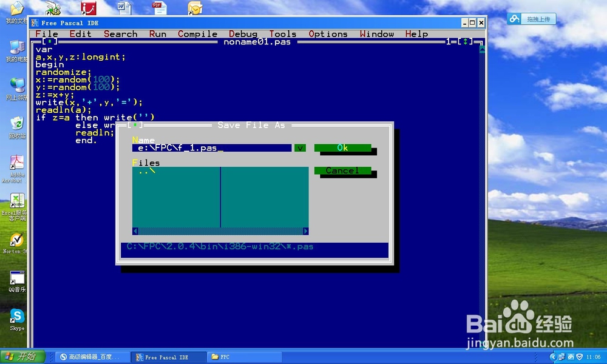Click the code line readln(a);
607x364 pixels.
pyautogui.click(x=64, y=110)
